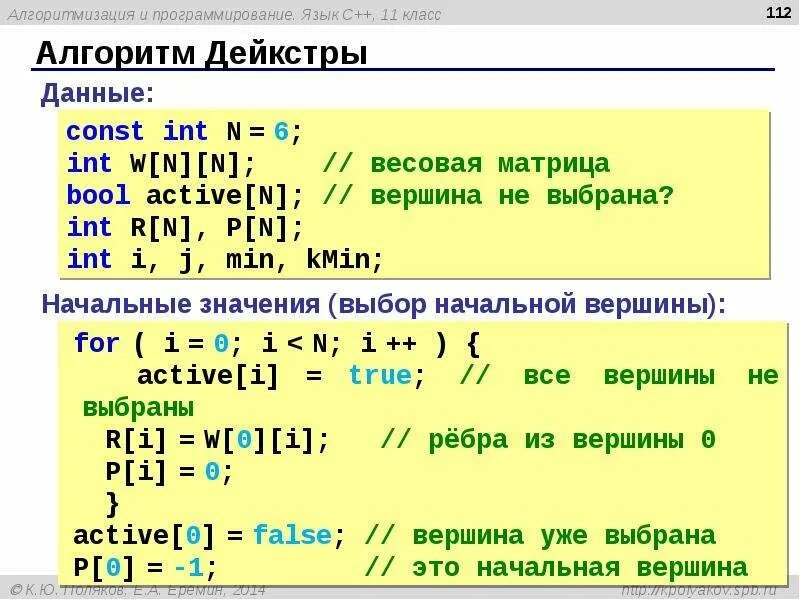
Task: Click the wrapped comment word 'выбраны'
Action: [x=138, y=408]
